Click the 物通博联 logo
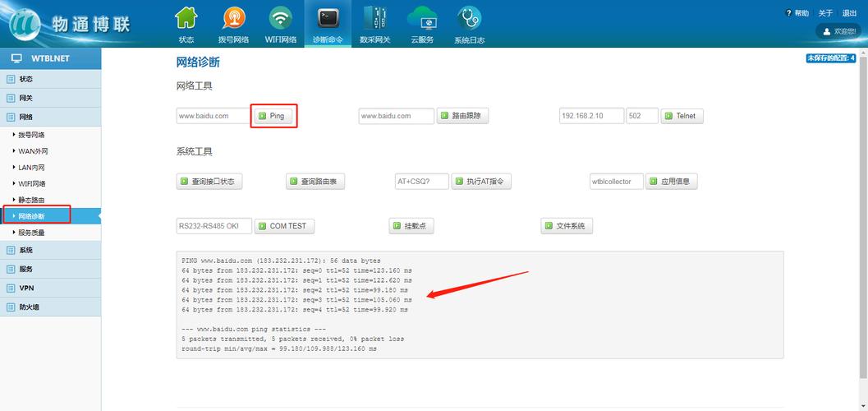The height and width of the screenshot is (411, 868). [x=69, y=24]
